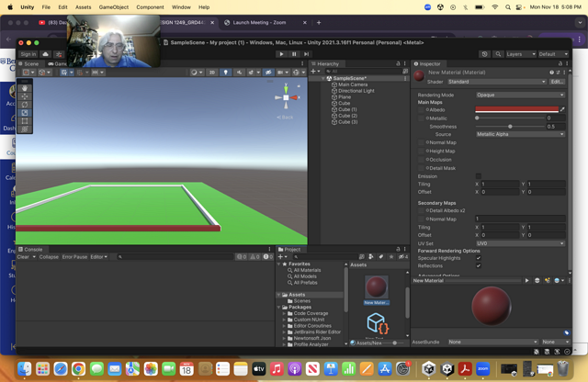Toggle scene visibility hidden-objects icon
This screenshot has height=382, width=588.
click(x=267, y=73)
